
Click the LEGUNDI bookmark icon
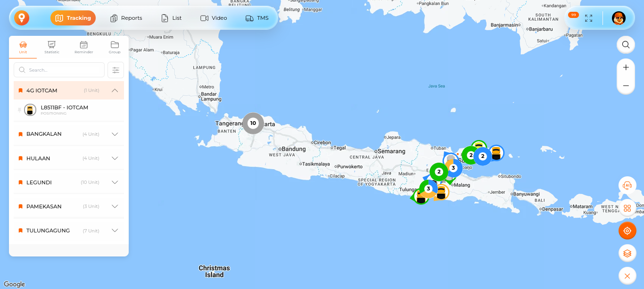(x=20, y=182)
